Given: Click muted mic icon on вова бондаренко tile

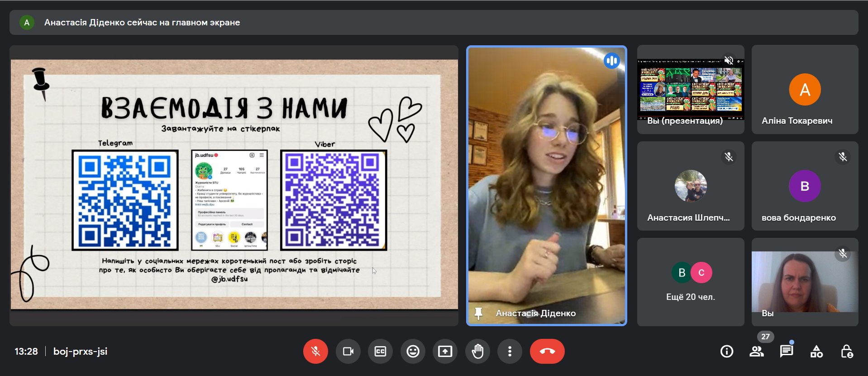Looking at the screenshot, I should (843, 157).
